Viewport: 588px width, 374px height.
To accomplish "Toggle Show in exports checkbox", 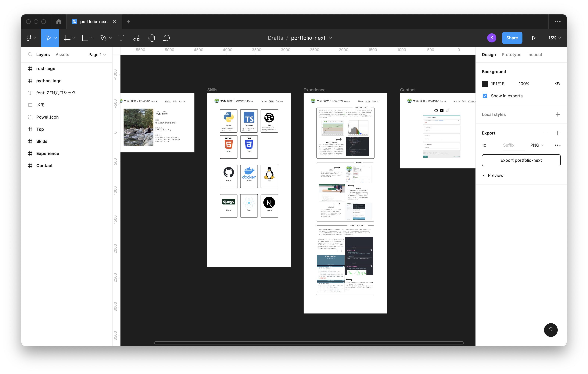I will click(485, 96).
